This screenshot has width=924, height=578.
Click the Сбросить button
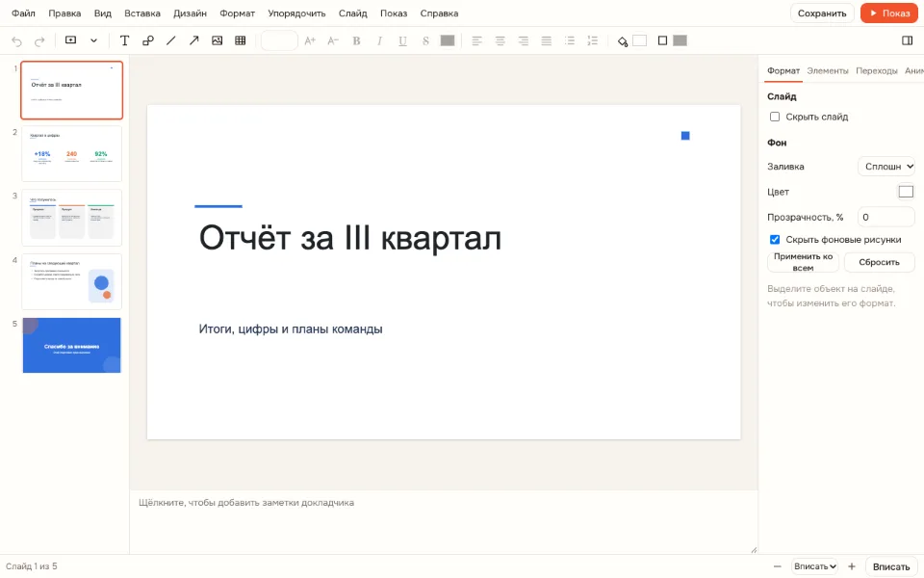(x=879, y=262)
